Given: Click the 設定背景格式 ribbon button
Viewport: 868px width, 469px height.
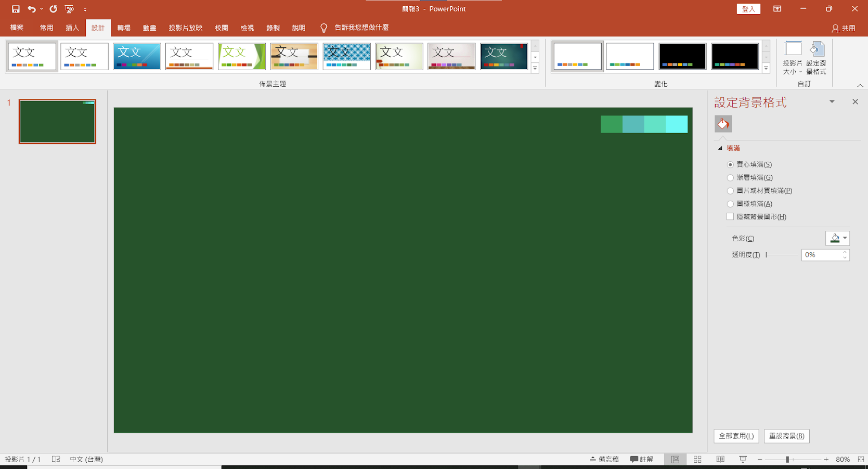Looking at the screenshot, I should coord(817,58).
